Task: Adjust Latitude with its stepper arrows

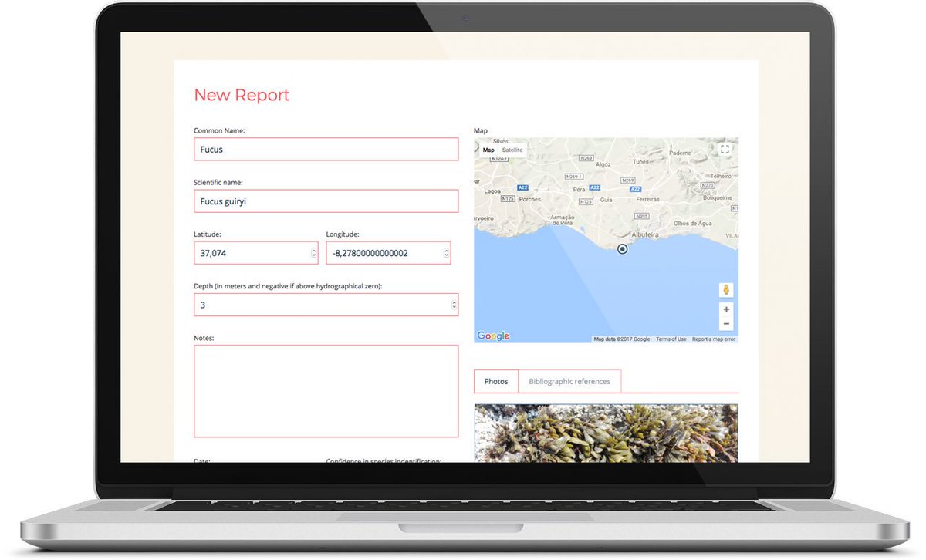Action: (x=313, y=253)
